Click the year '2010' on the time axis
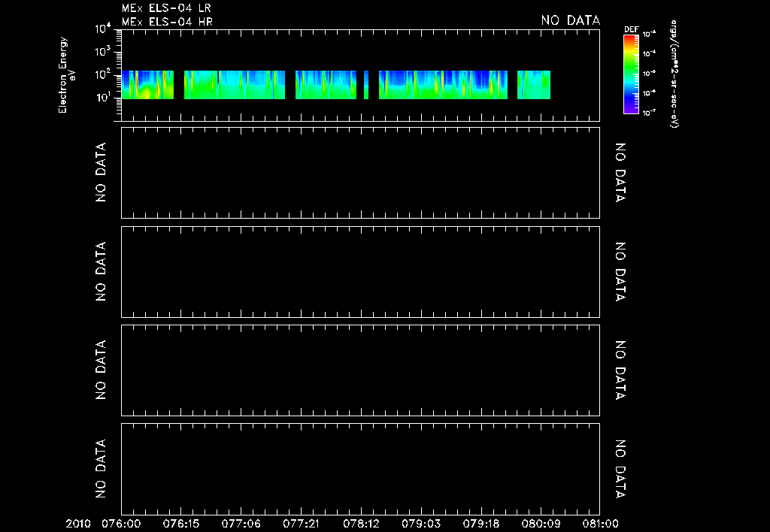This screenshot has height=532, width=770. click(x=78, y=524)
